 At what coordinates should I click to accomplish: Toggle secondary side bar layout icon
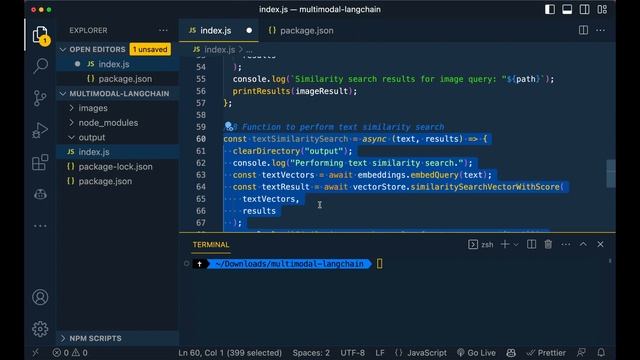[584, 9]
